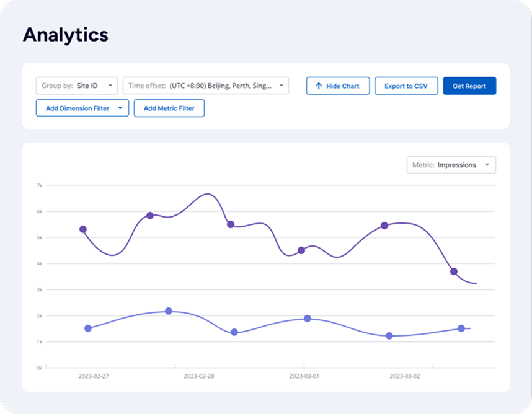Click the caret on Add Dimension Filter

tap(120, 108)
